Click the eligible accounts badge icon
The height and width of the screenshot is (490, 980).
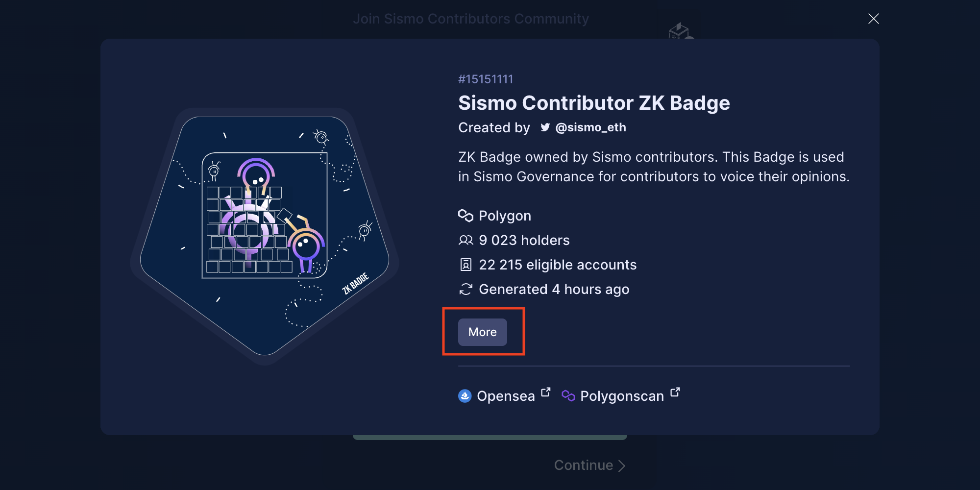465,265
